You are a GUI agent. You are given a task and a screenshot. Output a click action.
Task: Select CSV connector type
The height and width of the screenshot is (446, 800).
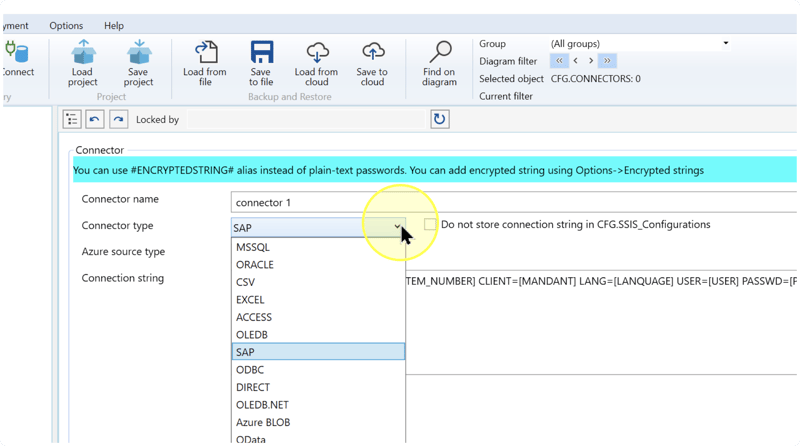pyautogui.click(x=318, y=282)
